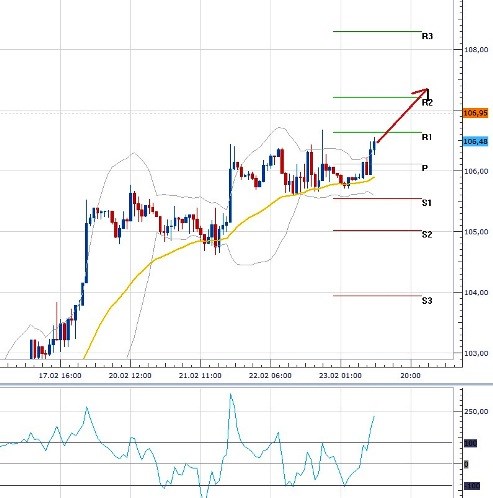The height and width of the screenshot is (498, 493).
Task: Click the oscillator 0 level marker
Action: click(466, 464)
